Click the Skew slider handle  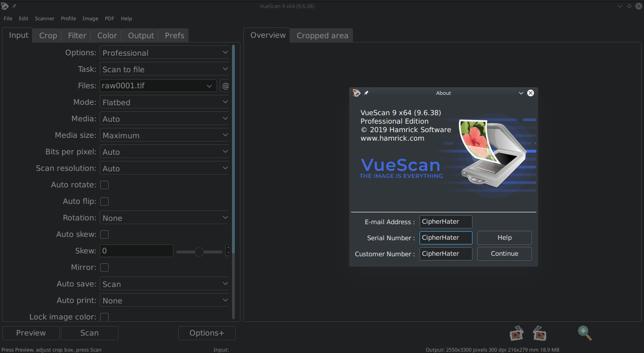(199, 252)
